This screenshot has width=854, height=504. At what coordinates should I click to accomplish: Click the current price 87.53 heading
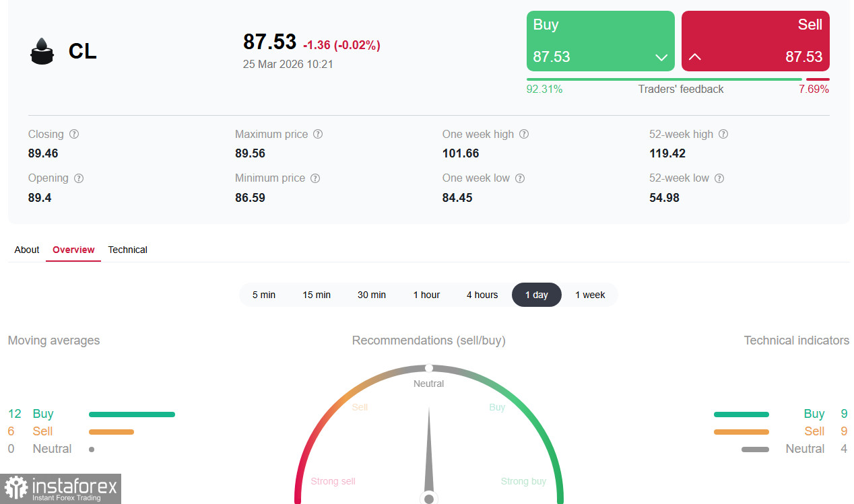pos(269,42)
